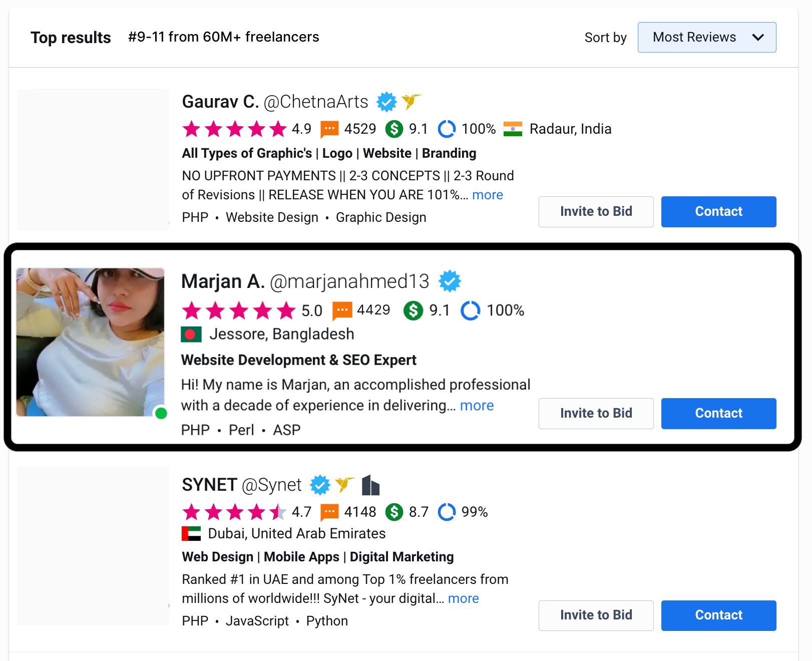812x661 pixels.
Task: Click the India flag icon
Action: pos(513,129)
